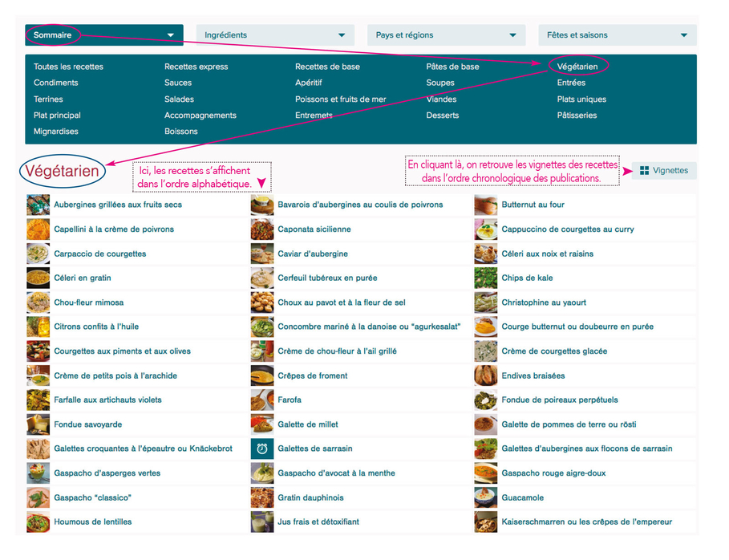The width and height of the screenshot is (729, 560).
Task: Select Végétarien in the category menu
Action: tap(577, 67)
